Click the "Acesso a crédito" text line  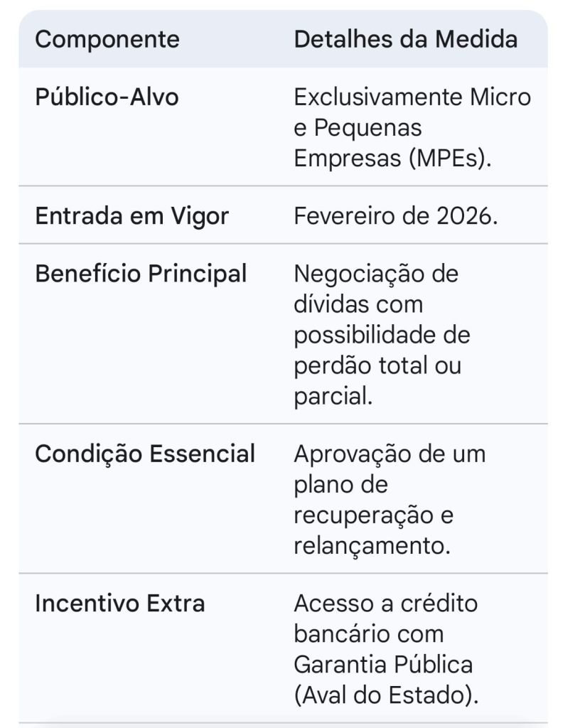pyautogui.click(x=386, y=604)
